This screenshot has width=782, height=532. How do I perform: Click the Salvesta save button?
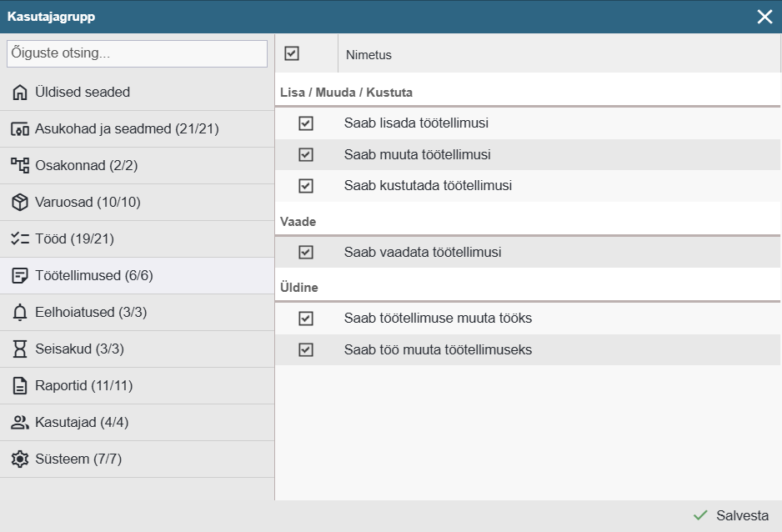731,516
